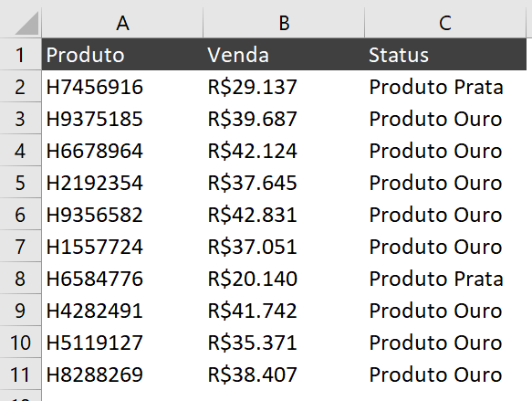This screenshot has height=401, width=532.
Task: Click the Produto header cell
Action: pyautogui.click(x=122, y=55)
